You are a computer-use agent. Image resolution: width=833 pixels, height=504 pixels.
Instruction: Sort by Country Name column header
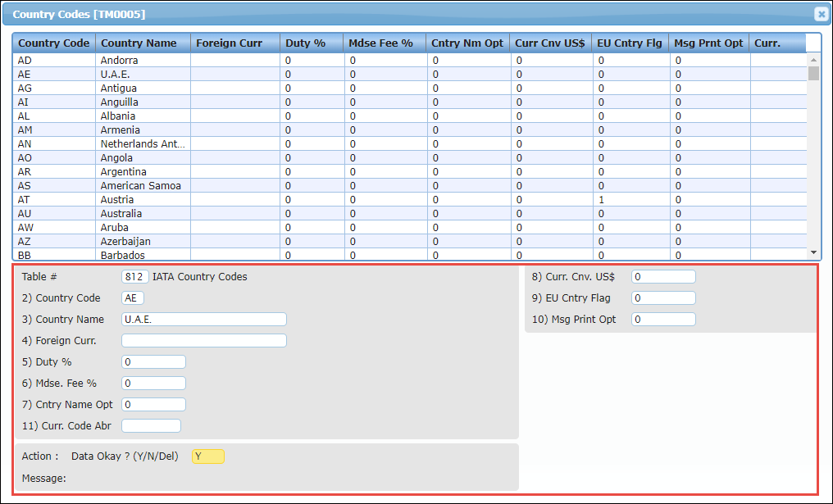tap(143, 43)
